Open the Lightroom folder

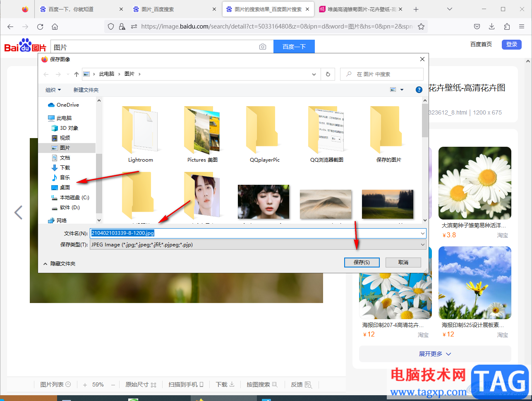pyautogui.click(x=141, y=134)
